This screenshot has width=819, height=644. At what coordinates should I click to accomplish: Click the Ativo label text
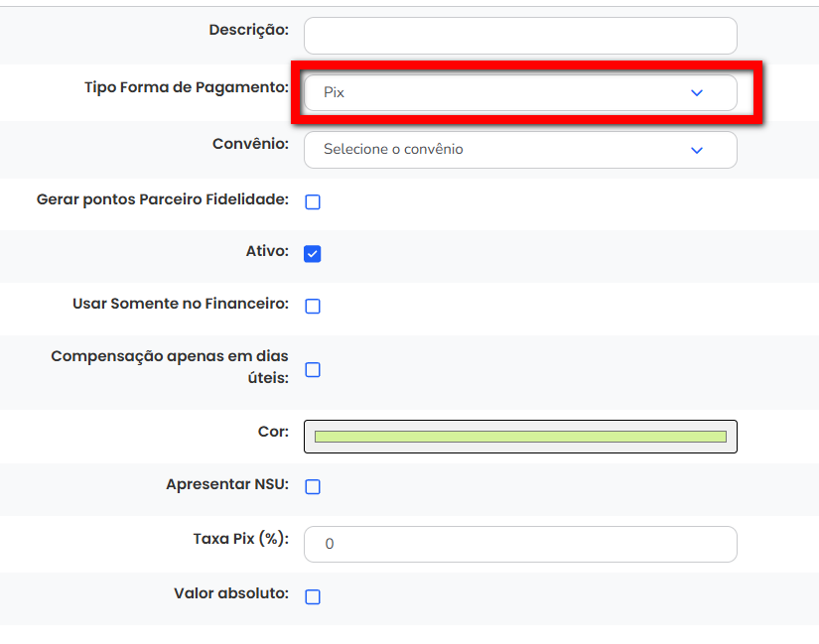point(266,251)
